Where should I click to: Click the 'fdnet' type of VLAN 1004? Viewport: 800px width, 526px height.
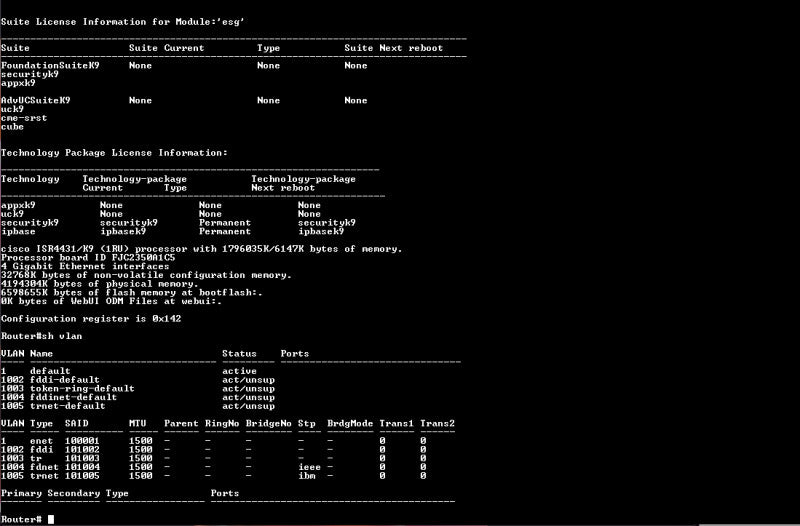(x=44, y=467)
